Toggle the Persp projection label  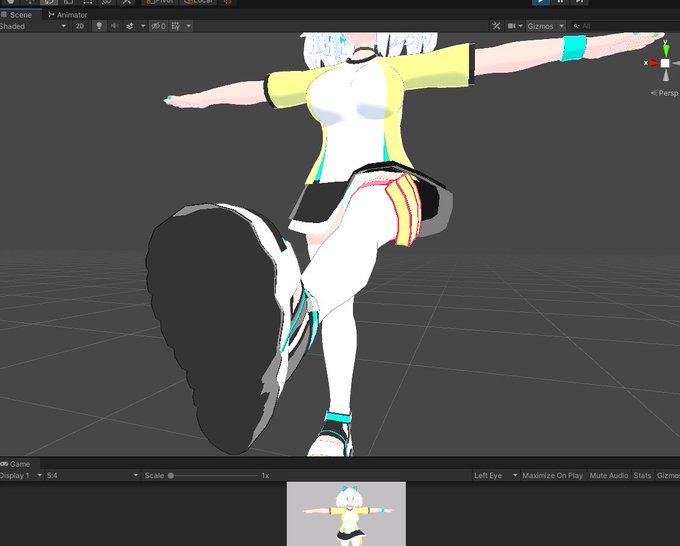point(664,93)
